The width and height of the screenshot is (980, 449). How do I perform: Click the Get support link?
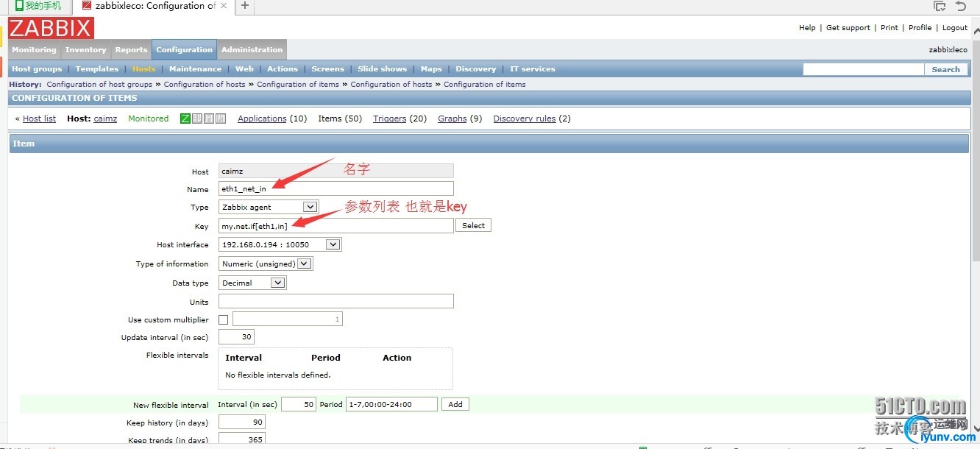pos(848,28)
